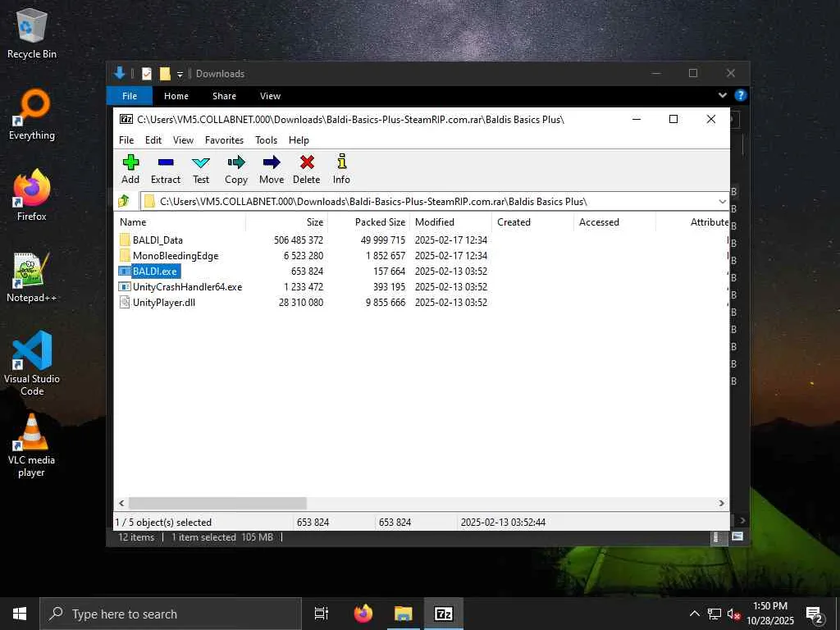Click the Extract toolbar icon
Viewport: 840px width, 630px height.
point(166,162)
